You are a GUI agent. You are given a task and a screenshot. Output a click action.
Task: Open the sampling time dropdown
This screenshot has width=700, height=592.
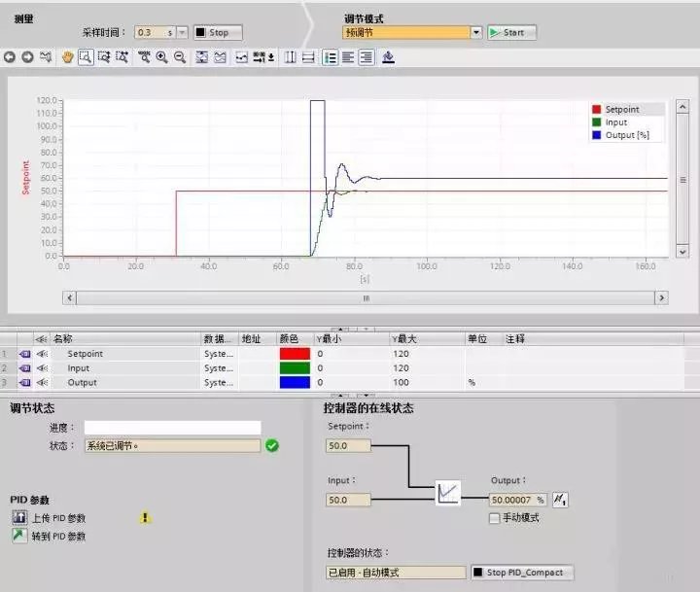coord(182,33)
